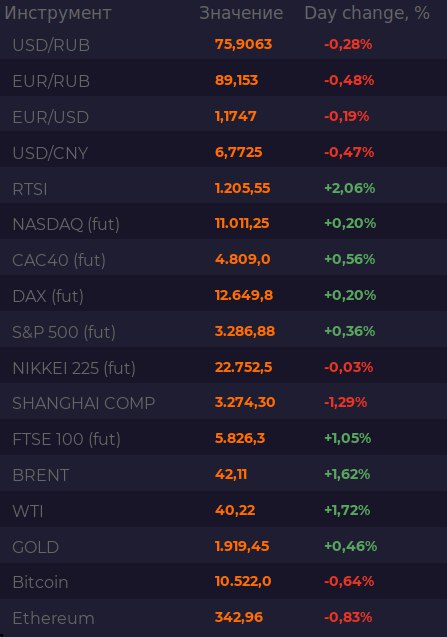Click the EUR/USD instrument name
The width and height of the screenshot is (447, 637).
[x=51, y=117]
